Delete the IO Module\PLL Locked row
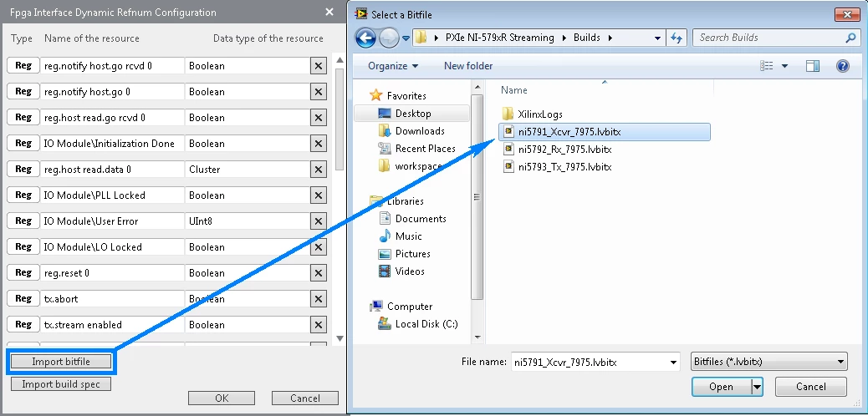The width and height of the screenshot is (868, 416). (319, 195)
